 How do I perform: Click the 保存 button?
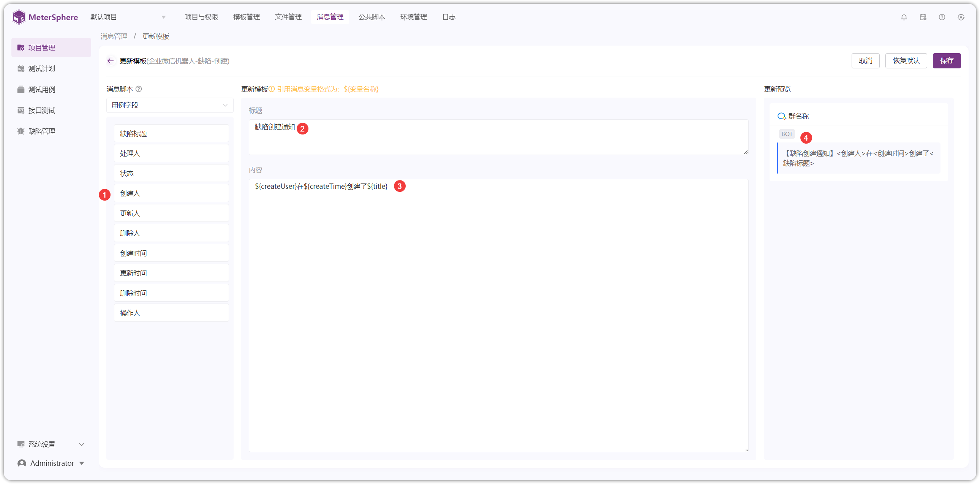pos(947,61)
